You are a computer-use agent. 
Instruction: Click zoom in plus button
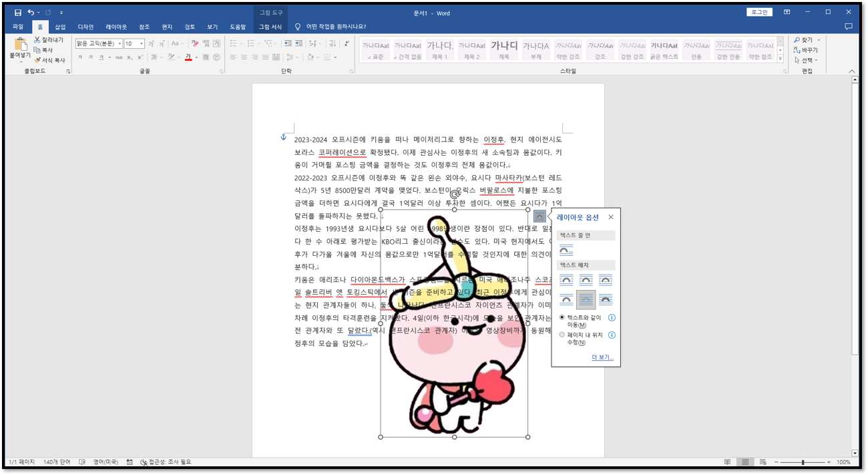click(x=829, y=462)
